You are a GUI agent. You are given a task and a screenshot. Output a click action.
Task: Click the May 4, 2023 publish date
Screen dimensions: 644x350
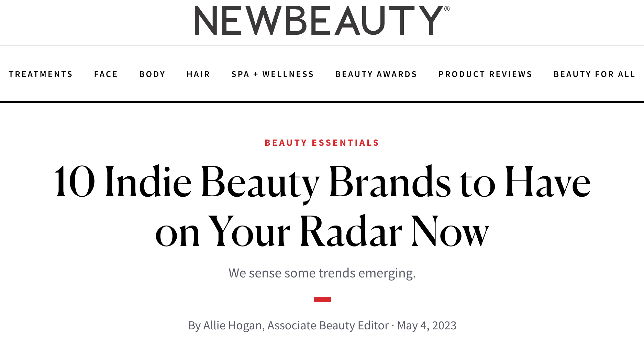[426, 325]
